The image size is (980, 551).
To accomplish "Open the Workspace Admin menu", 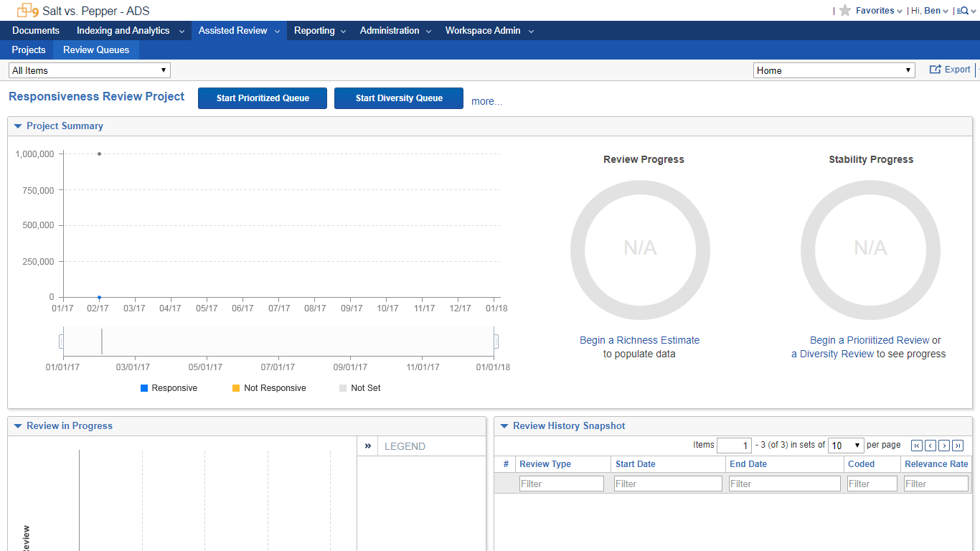I will [x=489, y=30].
